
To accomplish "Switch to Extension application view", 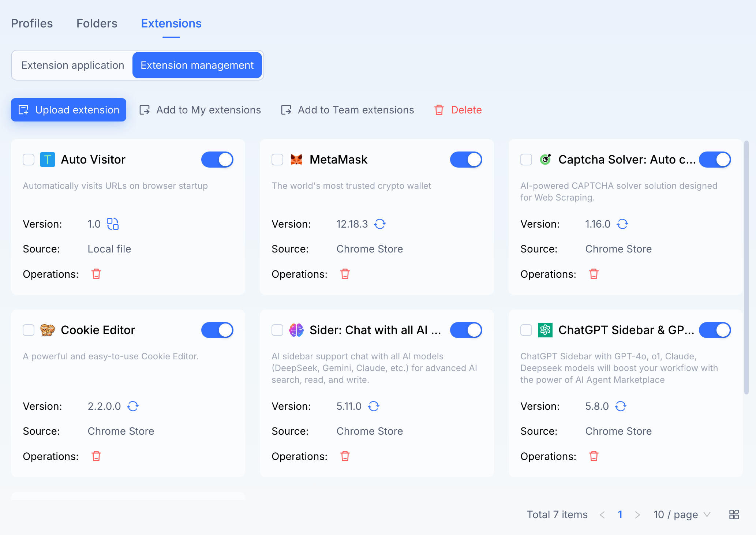I will click(73, 65).
